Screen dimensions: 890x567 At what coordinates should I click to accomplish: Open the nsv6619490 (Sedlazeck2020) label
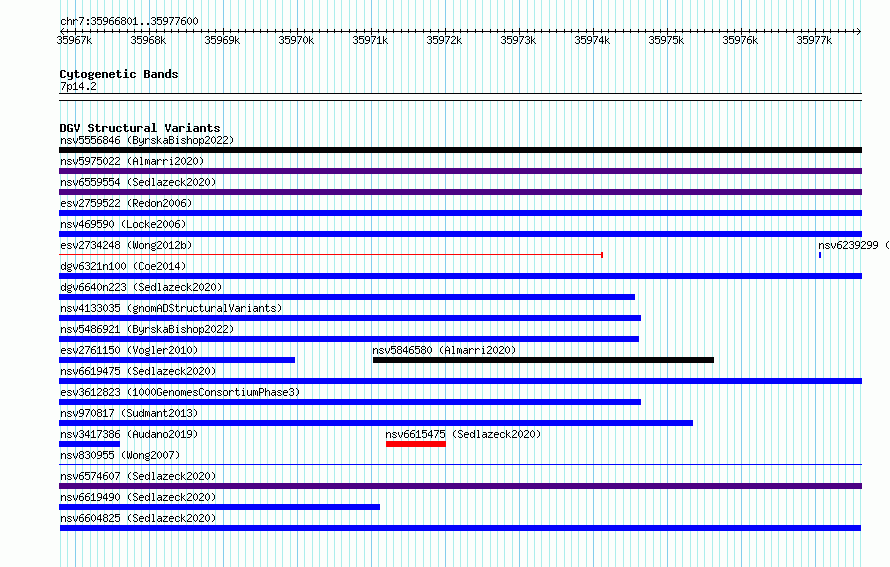point(138,497)
